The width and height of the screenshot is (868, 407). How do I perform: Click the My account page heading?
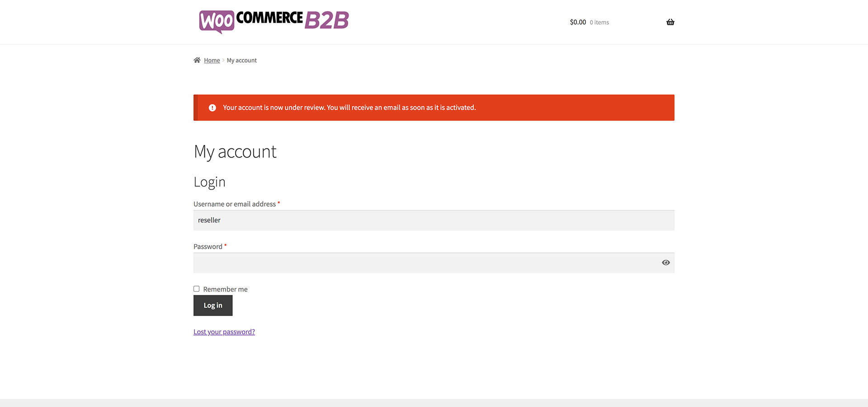pyautogui.click(x=235, y=152)
